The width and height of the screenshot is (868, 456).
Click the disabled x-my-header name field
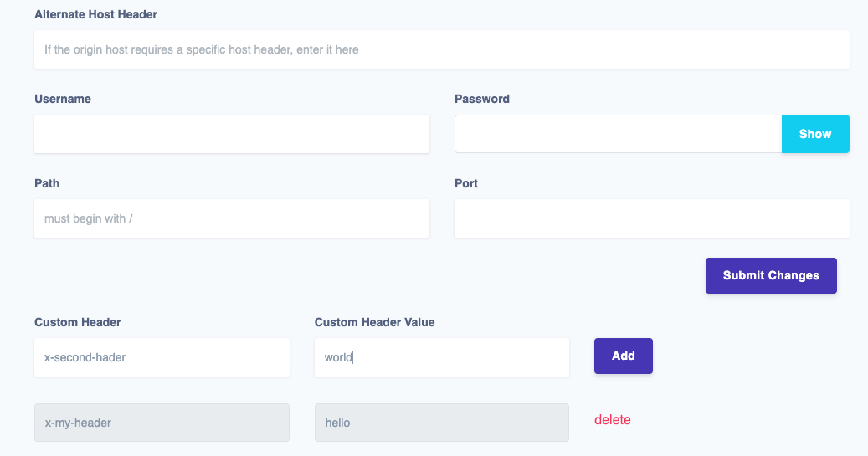point(162,423)
